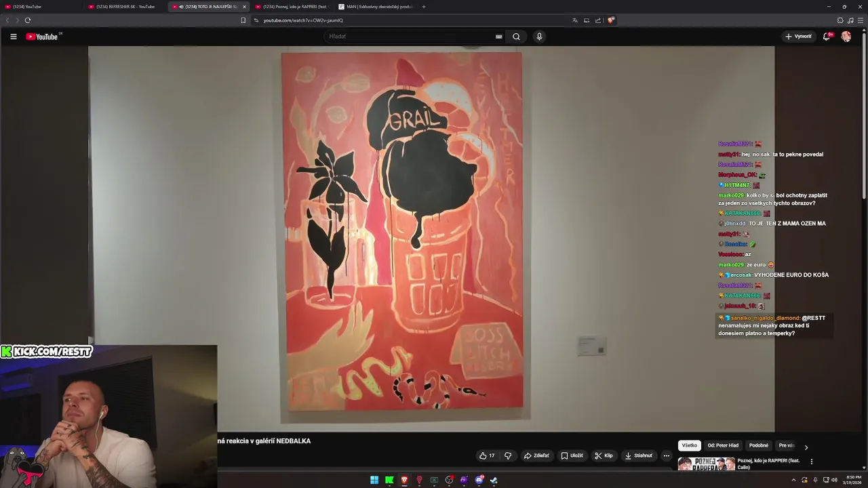Share page icon in address bar
This screenshot has height=488, width=868.
pos(598,20)
